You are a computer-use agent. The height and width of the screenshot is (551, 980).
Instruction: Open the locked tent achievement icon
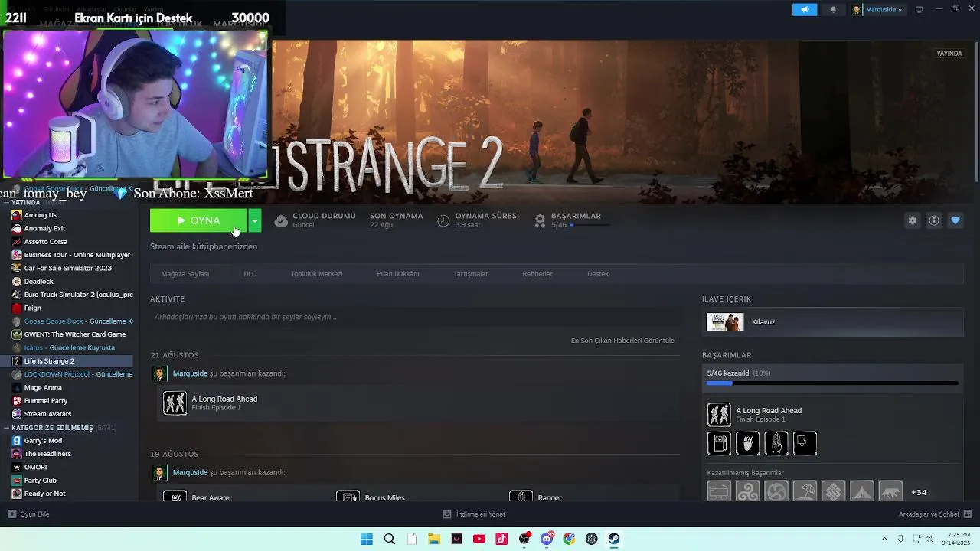point(862,491)
